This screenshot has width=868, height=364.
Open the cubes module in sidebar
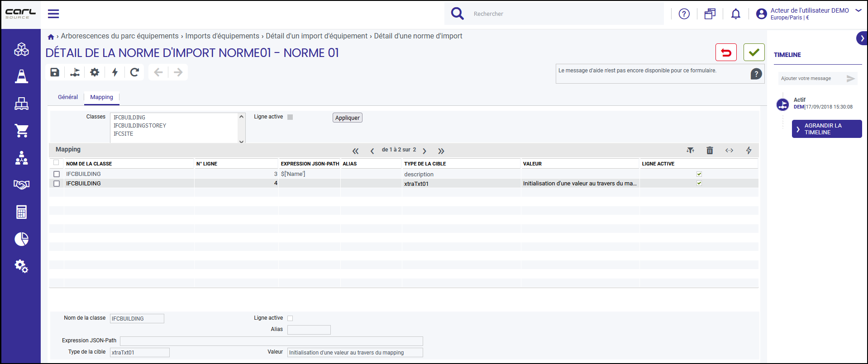(x=21, y=49)
